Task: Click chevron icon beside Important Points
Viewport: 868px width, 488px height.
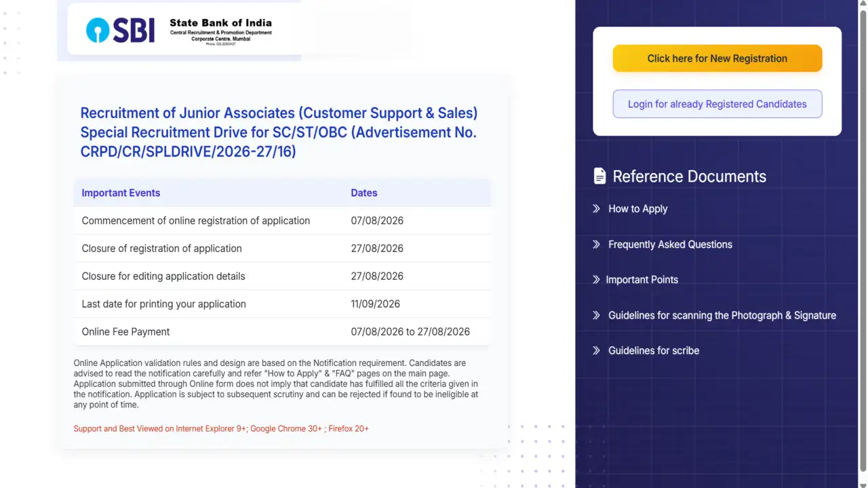Action: (596, 279)
